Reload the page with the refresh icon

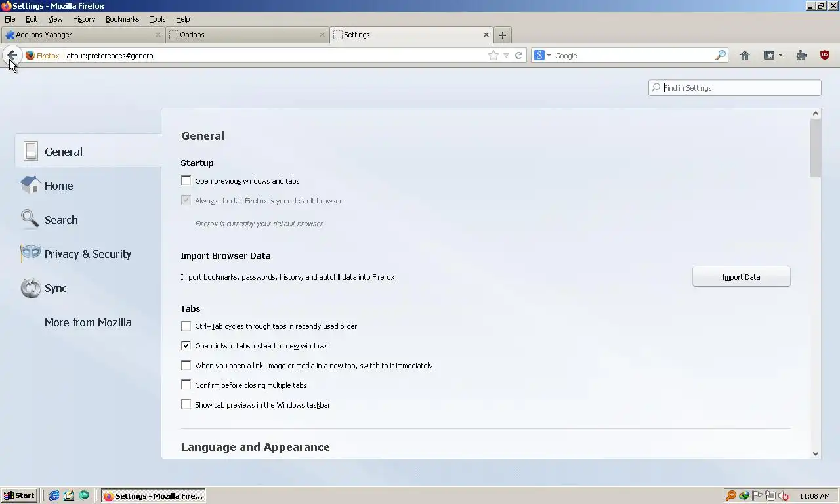point(518,56)
